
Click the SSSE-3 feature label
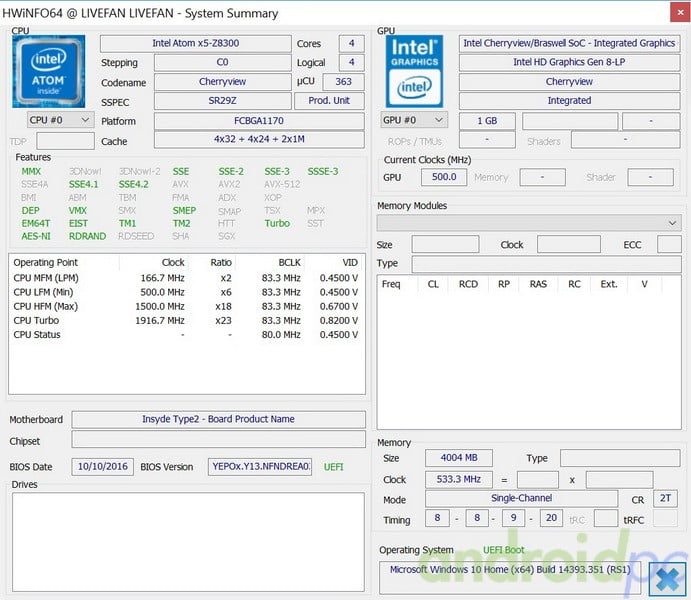pos(323,171)
